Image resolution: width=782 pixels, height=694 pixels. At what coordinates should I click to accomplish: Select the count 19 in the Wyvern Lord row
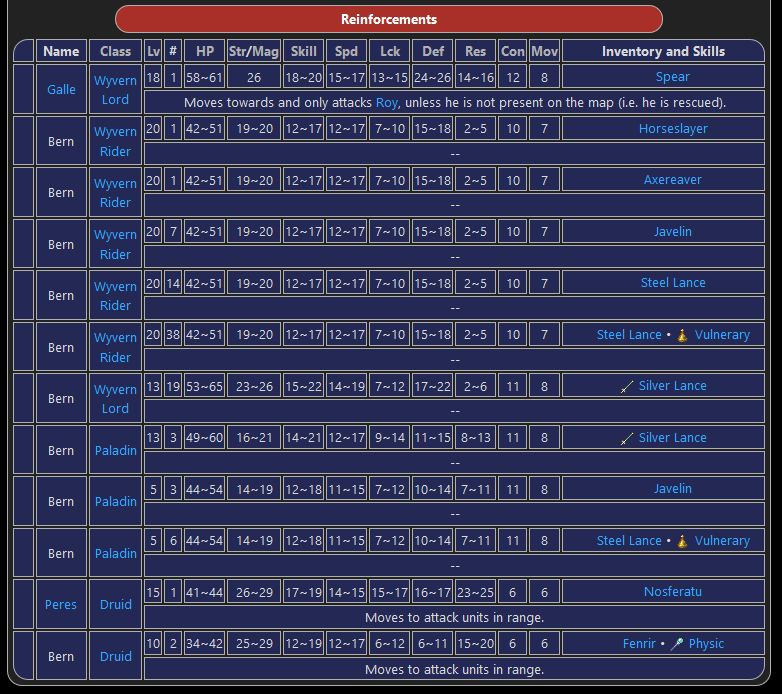[x=173, y=386]
